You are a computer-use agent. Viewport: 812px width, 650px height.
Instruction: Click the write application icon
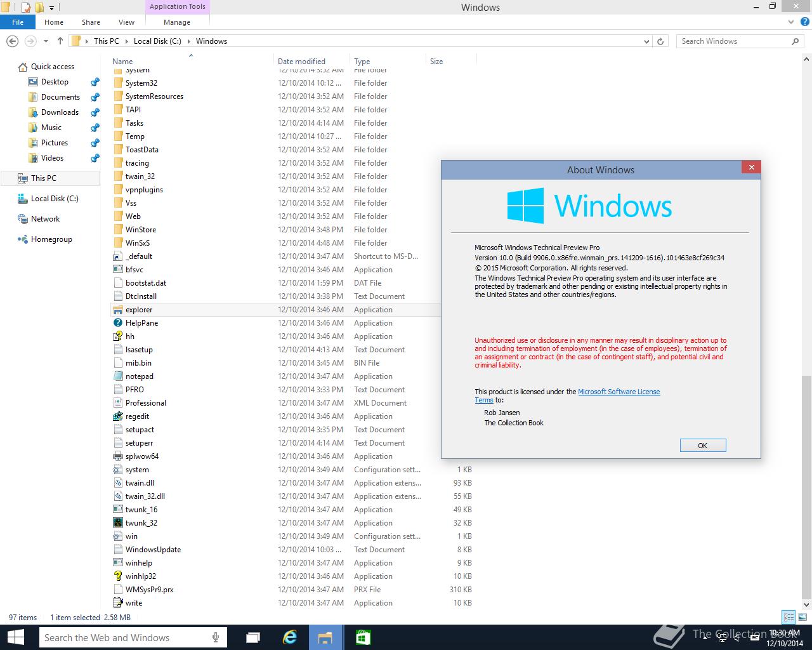[x=117, y=603]
